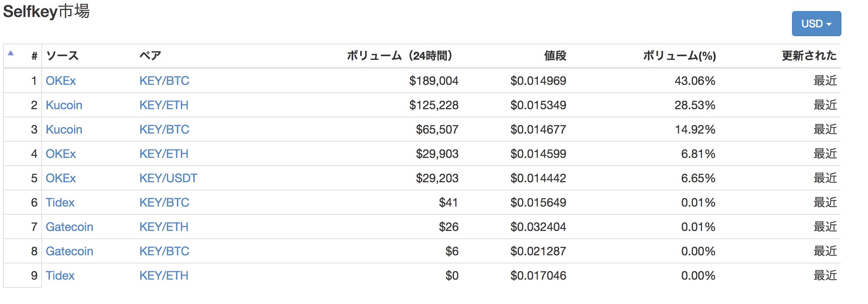The width and height of the screenshot is (868, 304).
Task: Sort by 更新された column header
Action: 809,56
